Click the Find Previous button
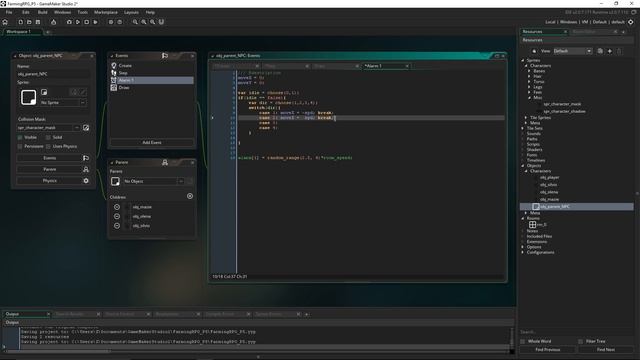Screen dimensions: 640x360 [548, 350]
